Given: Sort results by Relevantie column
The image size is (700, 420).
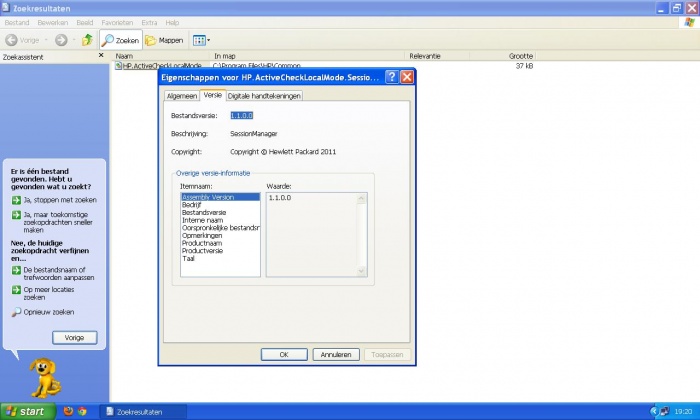Looking at the screenshot, I should pyautogui.click(x=437, y=56).
